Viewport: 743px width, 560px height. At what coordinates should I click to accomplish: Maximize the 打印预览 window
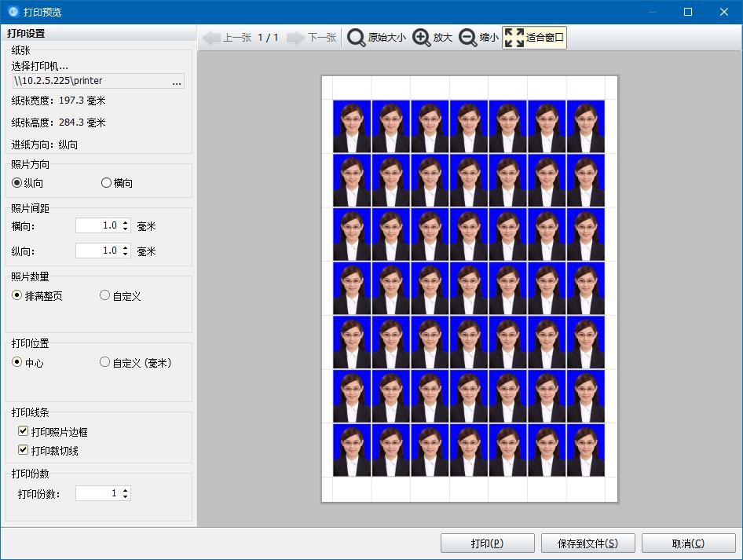pyautogui.click(x=688, y=12)
